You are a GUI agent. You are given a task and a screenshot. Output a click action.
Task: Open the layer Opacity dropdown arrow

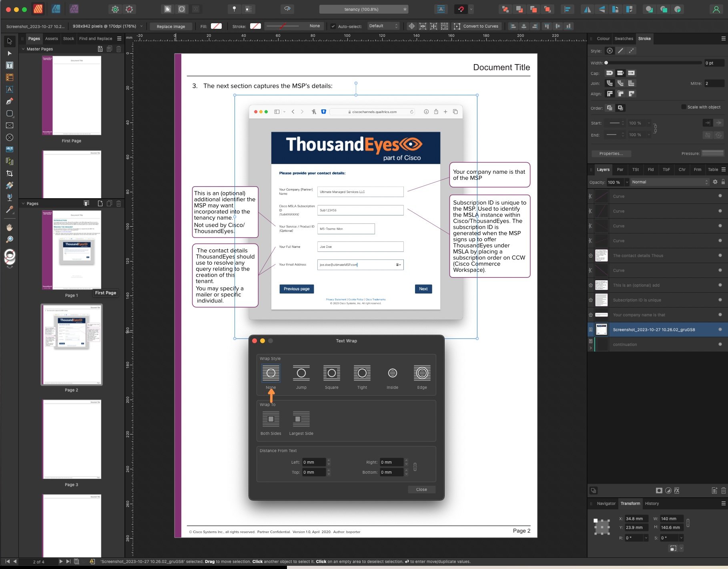627,182
